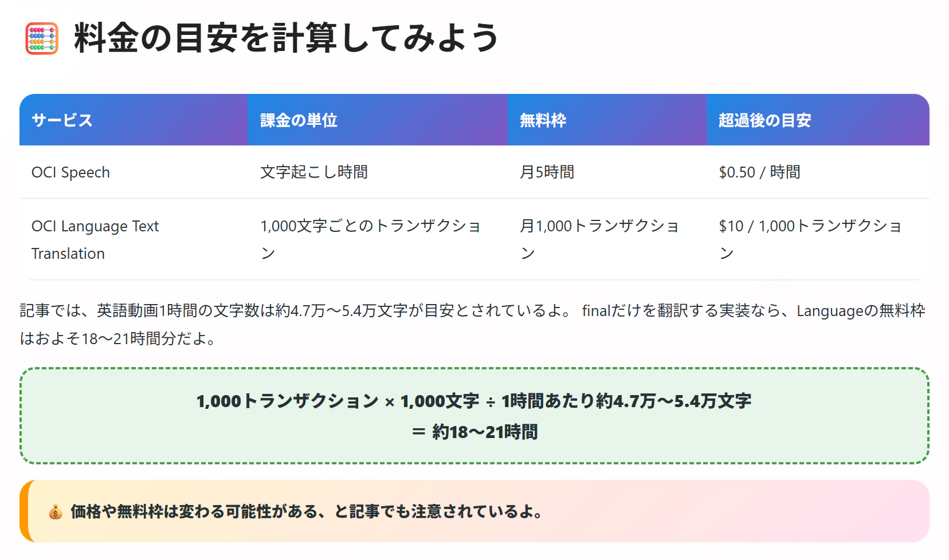Click the paragraph starting with 記事では
949x560 pixels.
[473, 324]
